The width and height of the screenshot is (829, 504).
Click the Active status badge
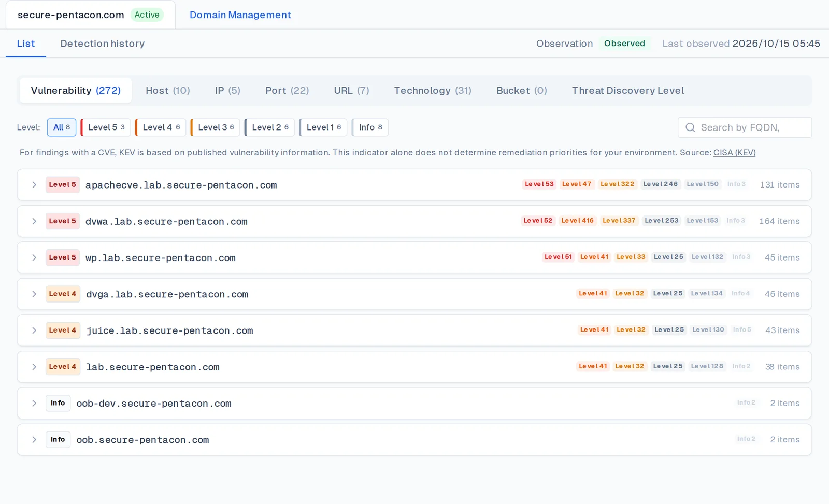[x=147, y=15]
